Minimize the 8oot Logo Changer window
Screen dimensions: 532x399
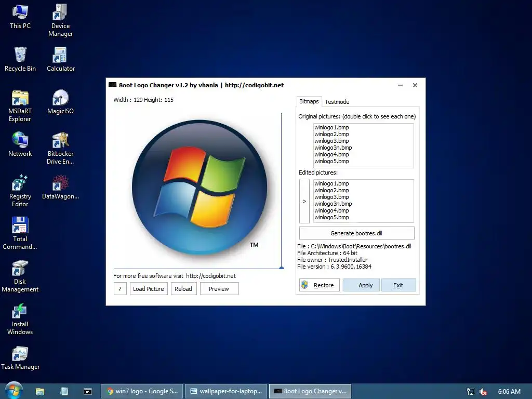point(401,85)
